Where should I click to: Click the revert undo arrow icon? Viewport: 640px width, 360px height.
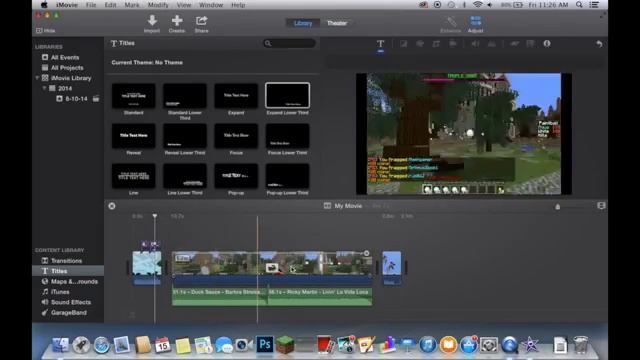click(x=599, y=44)
